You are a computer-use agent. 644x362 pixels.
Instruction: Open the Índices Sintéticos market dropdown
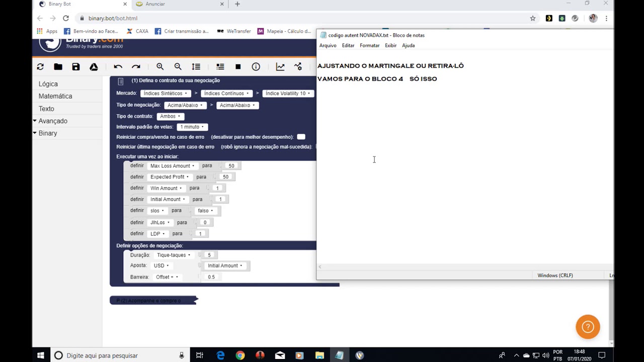pos(166,94)
